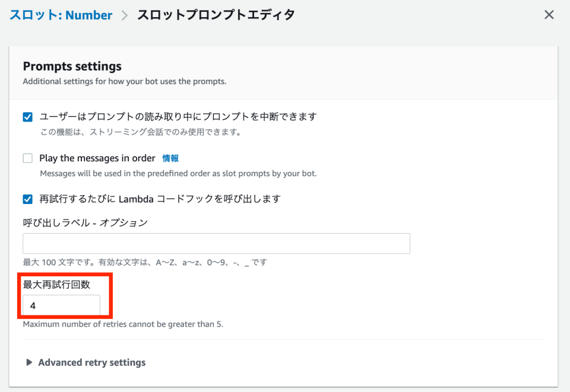
Task: Disable the Lambda code hook retry option
Action: tap(27, 199)
